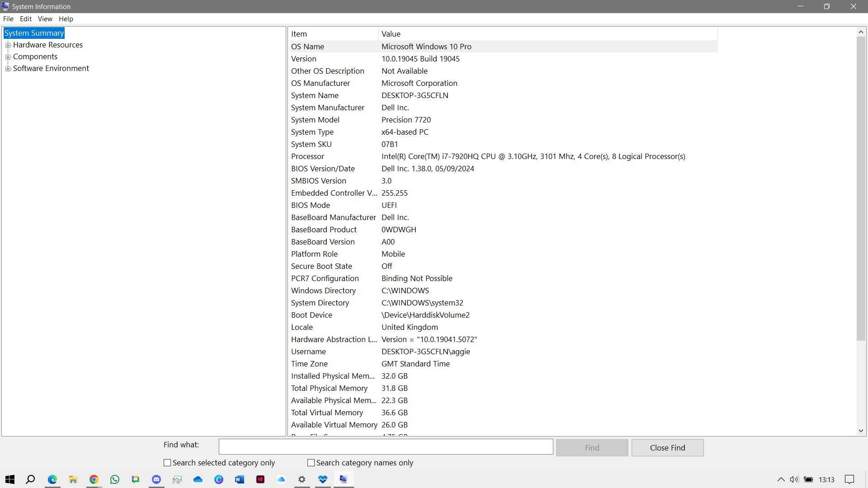Viewport: 868px width, 488px height.
Task: Click the Find button
Action: click(592, 448)
